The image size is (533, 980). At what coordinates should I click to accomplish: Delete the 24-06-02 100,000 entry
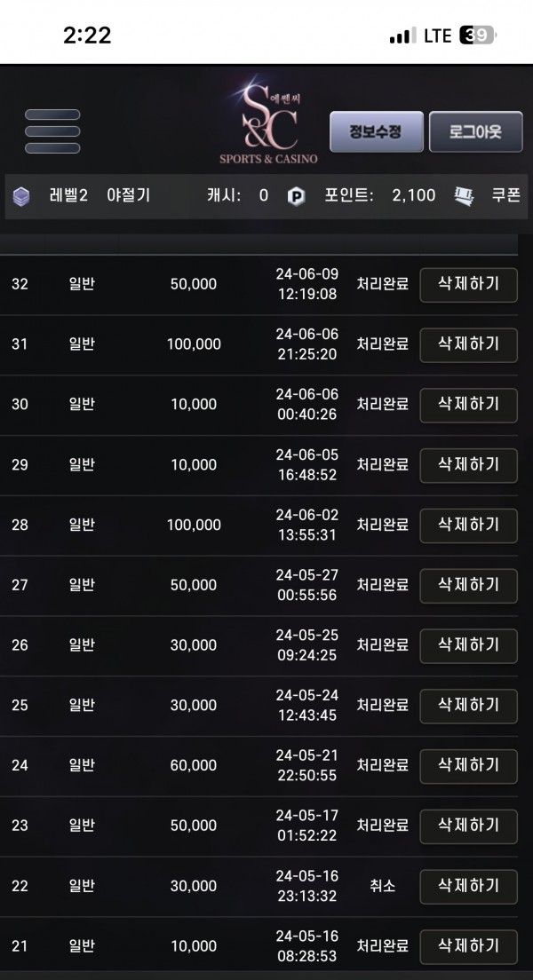pyautogui.click(x=468, y=525)
